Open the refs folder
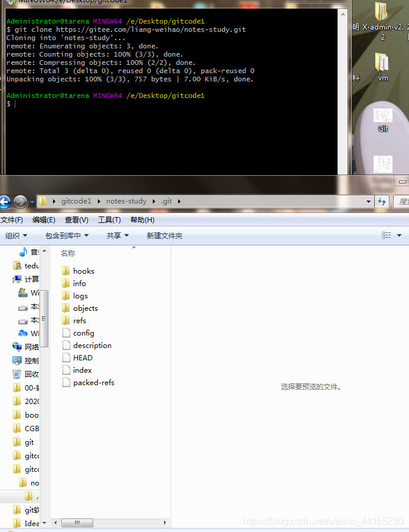This screenshot has height=532, width=409. [74, 320]
